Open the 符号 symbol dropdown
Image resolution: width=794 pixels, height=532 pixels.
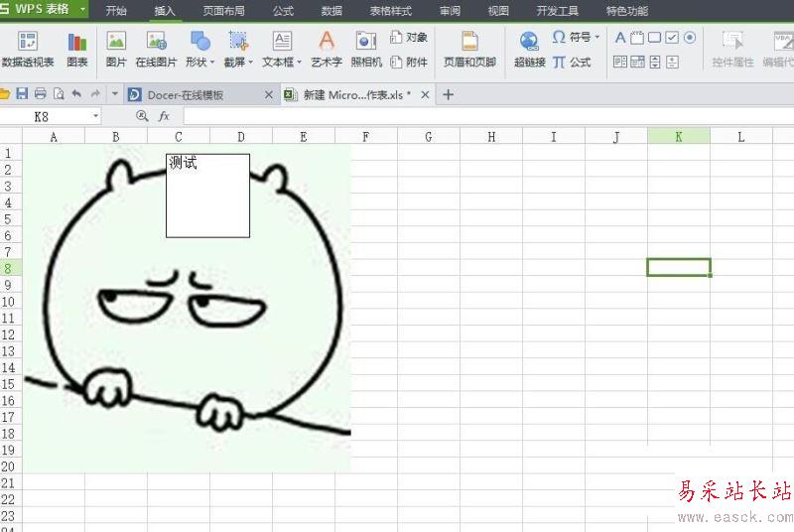pyautogui.click(x=576, y=37)
